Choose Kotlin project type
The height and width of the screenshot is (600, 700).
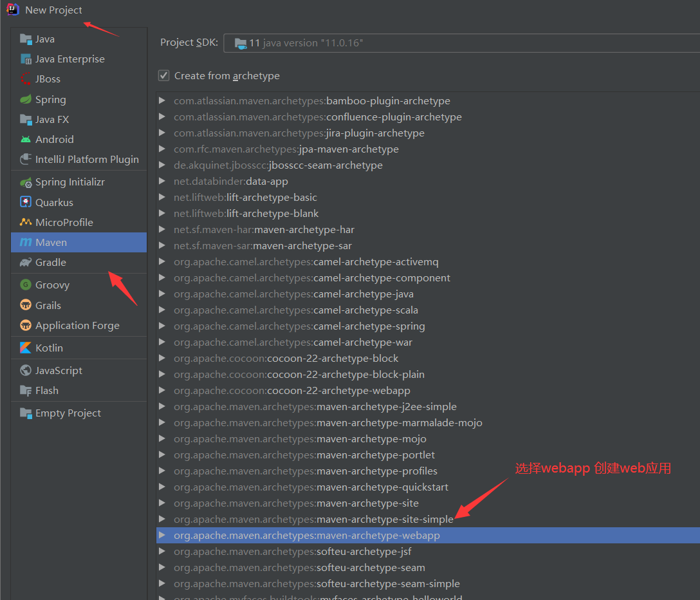(78, 348)
